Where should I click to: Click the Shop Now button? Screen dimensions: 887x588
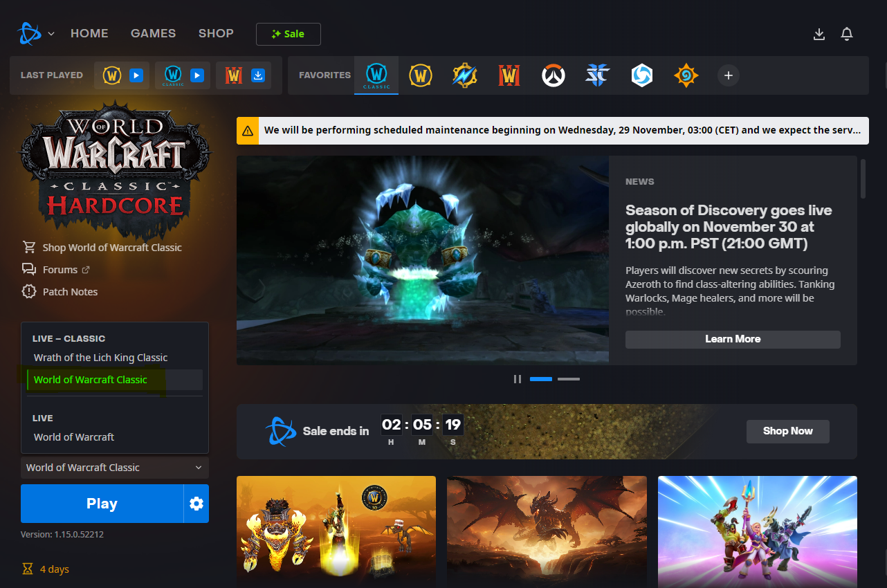coord(788,431)
